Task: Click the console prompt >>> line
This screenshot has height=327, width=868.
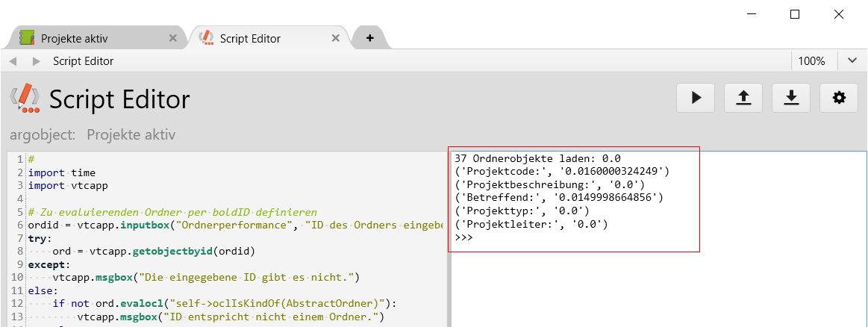Action: click(x=463, y=237)
